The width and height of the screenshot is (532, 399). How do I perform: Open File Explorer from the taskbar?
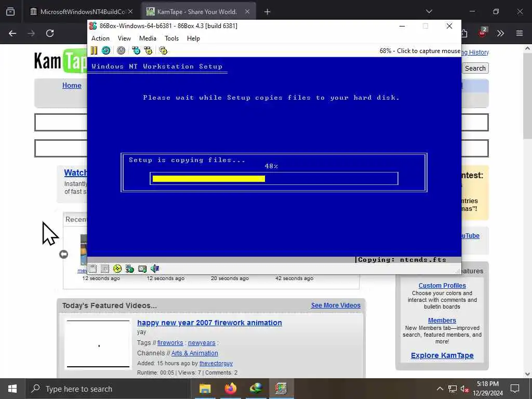point(205,389)
